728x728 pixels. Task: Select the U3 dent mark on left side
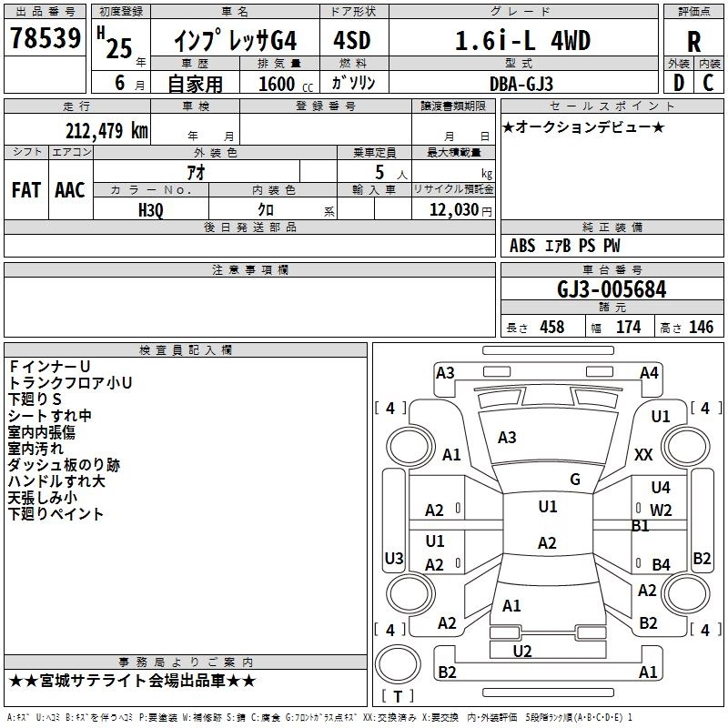point(394,558)
